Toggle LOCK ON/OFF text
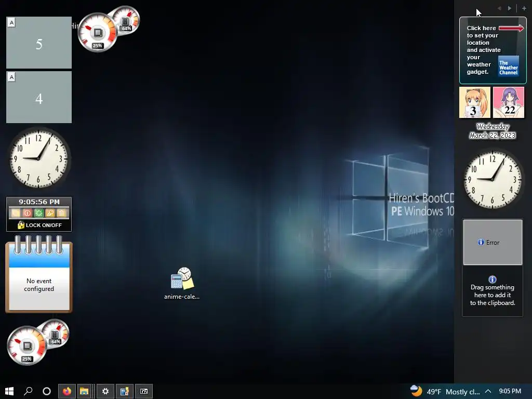Screen dimensions: 532x399 coord(44,225)
